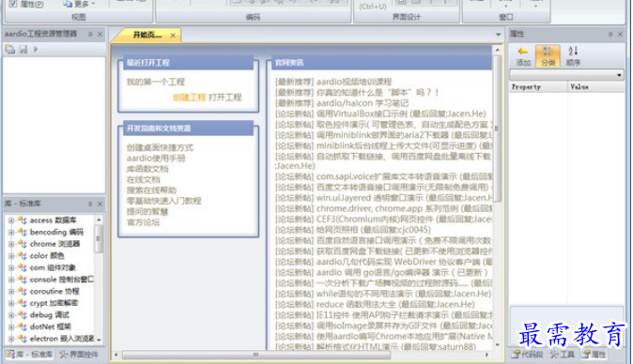This screenshot has width=633, height=364.
Task: Click the start page horizontal scrollbar thumb
Action: (256, 355)
